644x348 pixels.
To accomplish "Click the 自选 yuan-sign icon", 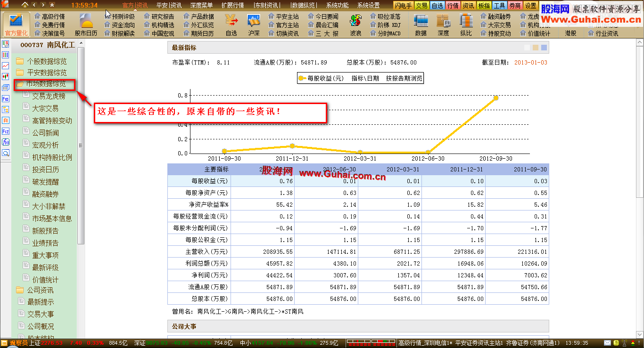I will pos(231,25).
